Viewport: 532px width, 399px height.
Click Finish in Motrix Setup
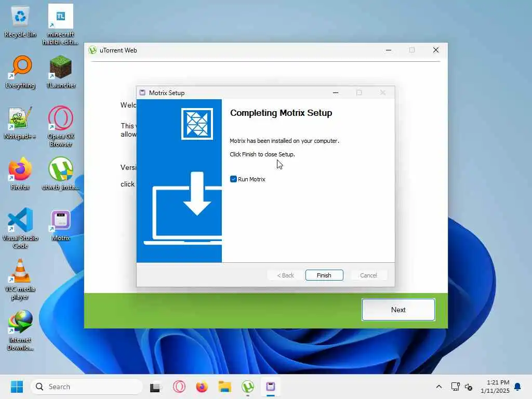click(324, 275)
